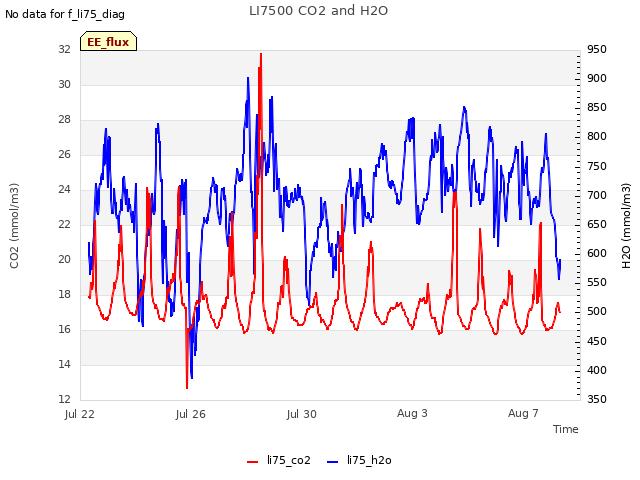Click the 20 value on CO2 axis
This screenshot has height=480, width=640.
[64, 260]
